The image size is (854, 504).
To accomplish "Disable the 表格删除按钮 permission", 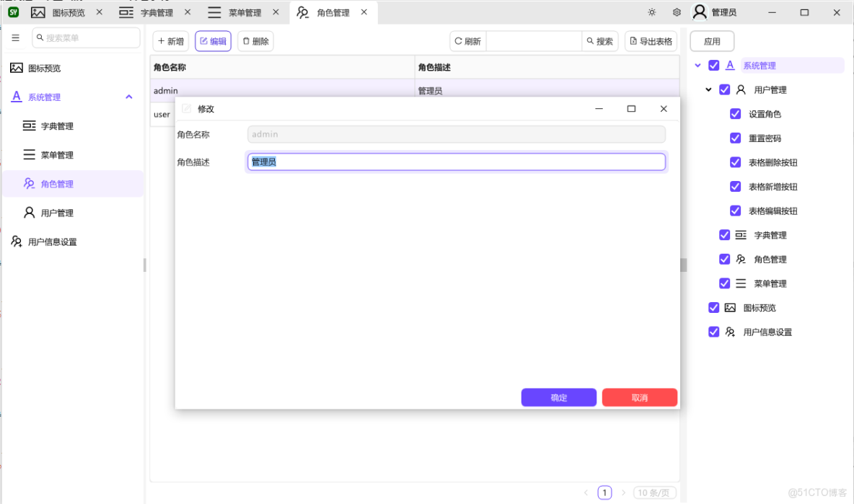I will coord(736,162).
